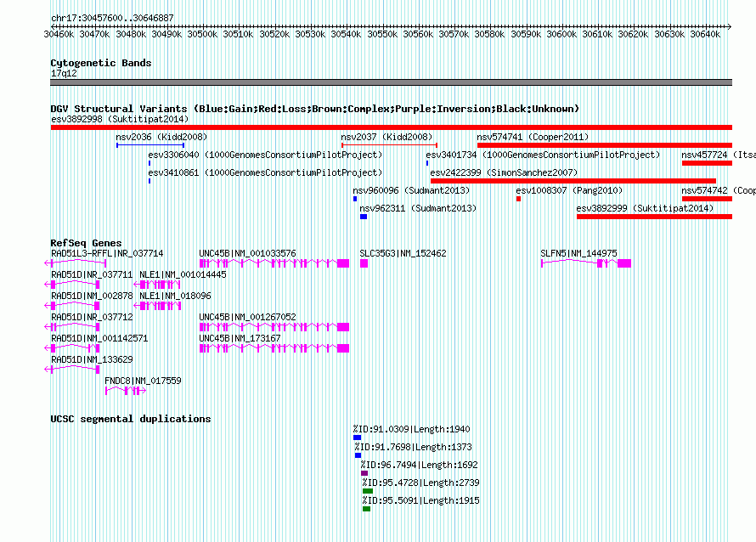Click the nsv574741 (Cooper2011) label

(x=533, y=137)
